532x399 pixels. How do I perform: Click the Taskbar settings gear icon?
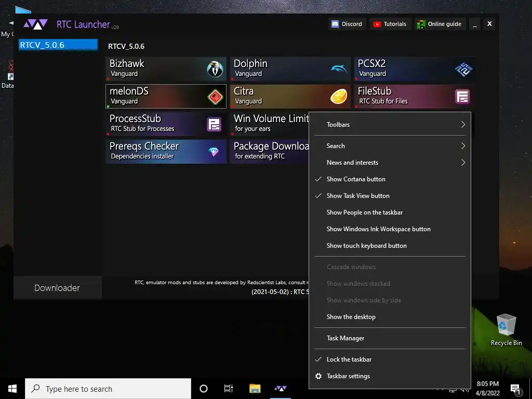(318, 376)
